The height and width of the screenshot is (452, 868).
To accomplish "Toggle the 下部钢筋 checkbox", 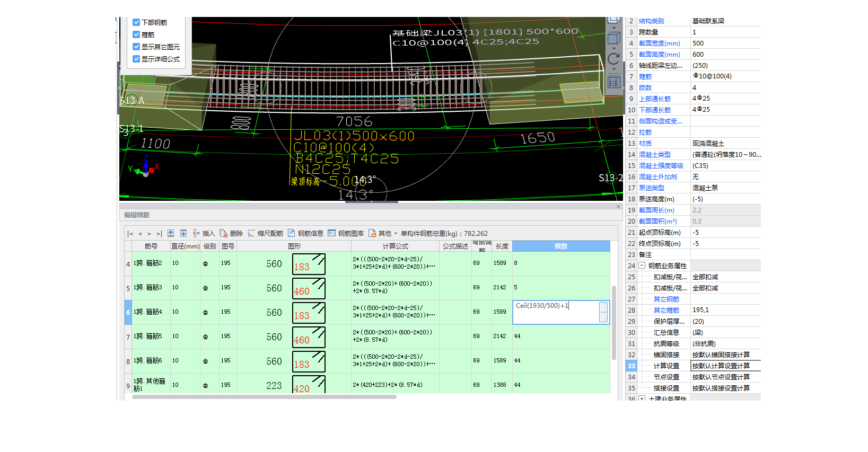I will click(136, 22).
